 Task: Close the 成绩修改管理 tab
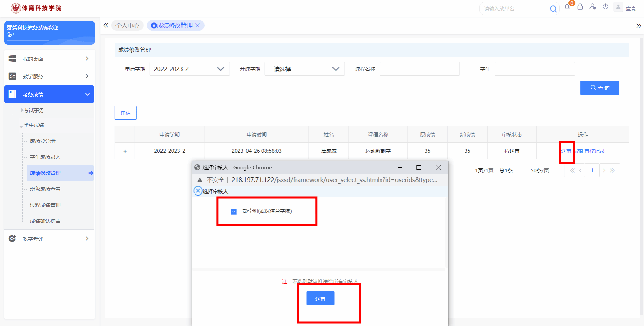(x=198, y=25)
